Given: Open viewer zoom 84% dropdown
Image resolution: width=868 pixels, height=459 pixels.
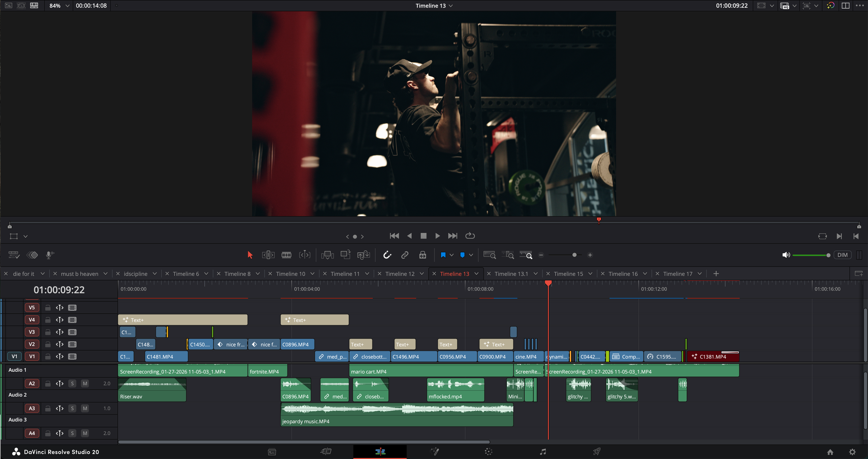Looking at the screenshot, I should tap(67, 6).
